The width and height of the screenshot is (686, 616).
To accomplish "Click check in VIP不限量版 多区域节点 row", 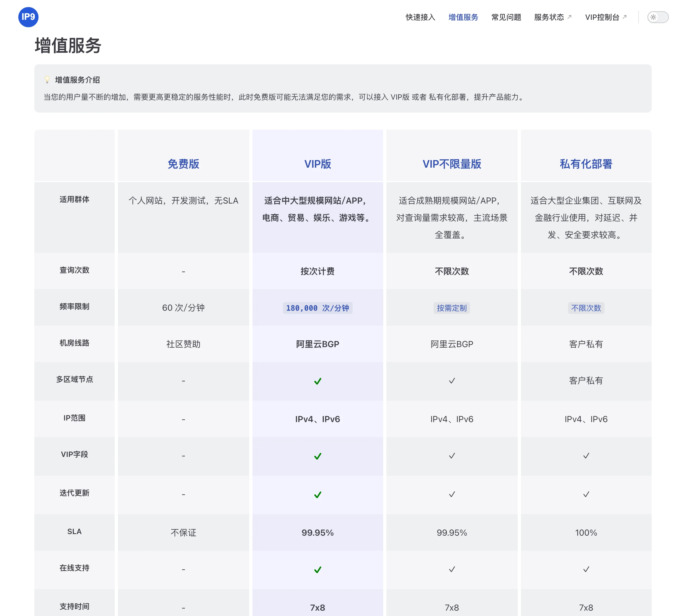I will click(x=452, y=381).
